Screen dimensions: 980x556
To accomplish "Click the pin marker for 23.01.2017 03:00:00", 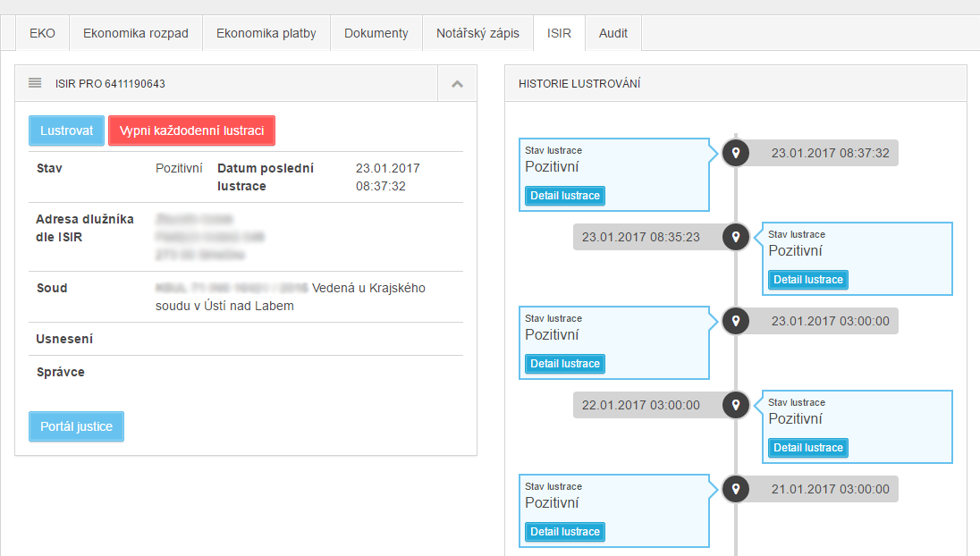I will pyautogui.click(x=736, y=321).
